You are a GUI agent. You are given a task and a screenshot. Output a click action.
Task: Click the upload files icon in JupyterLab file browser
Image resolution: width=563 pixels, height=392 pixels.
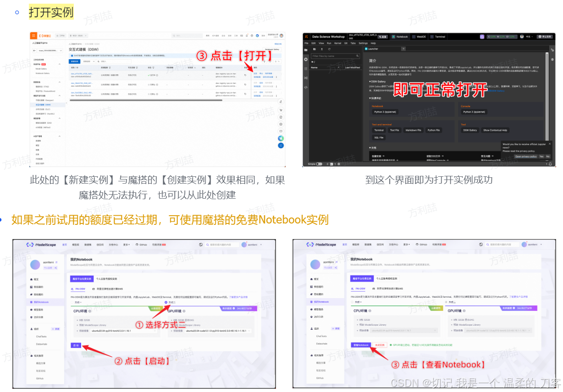tap(322, 49)
